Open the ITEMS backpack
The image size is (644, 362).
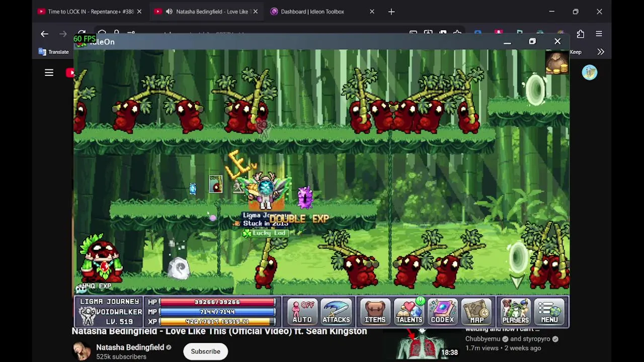(x=375, y=312)
